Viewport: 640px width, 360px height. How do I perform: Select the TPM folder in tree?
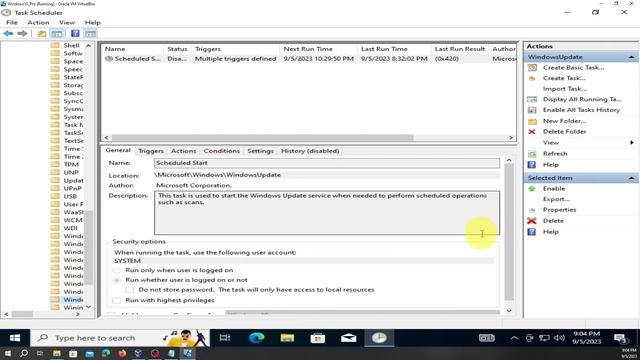coord(71,164)
